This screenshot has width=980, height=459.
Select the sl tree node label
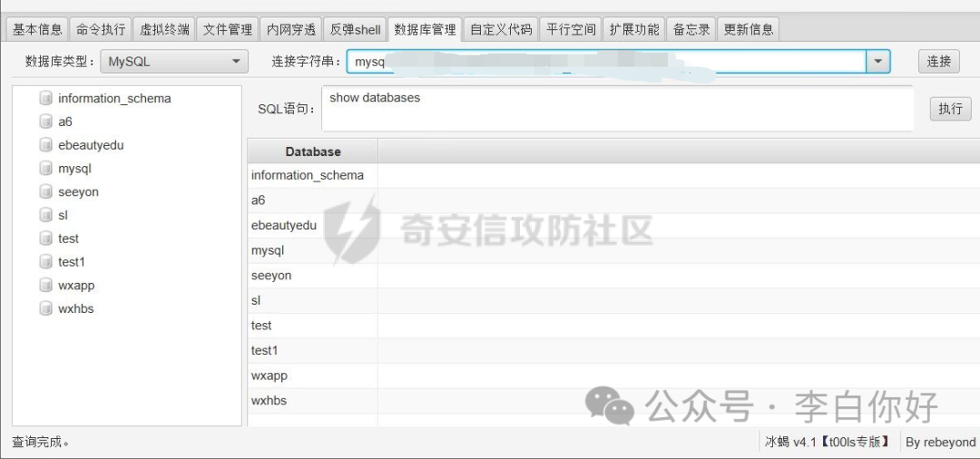(63, 215)
